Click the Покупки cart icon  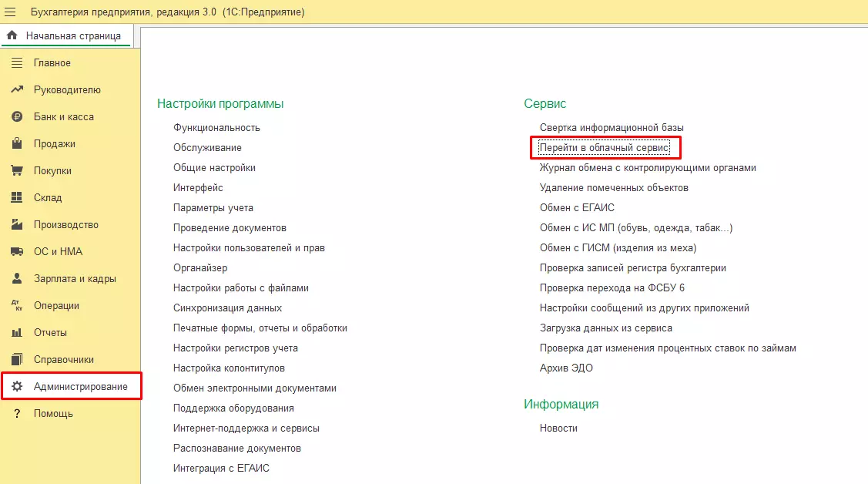tap(17, 171)
